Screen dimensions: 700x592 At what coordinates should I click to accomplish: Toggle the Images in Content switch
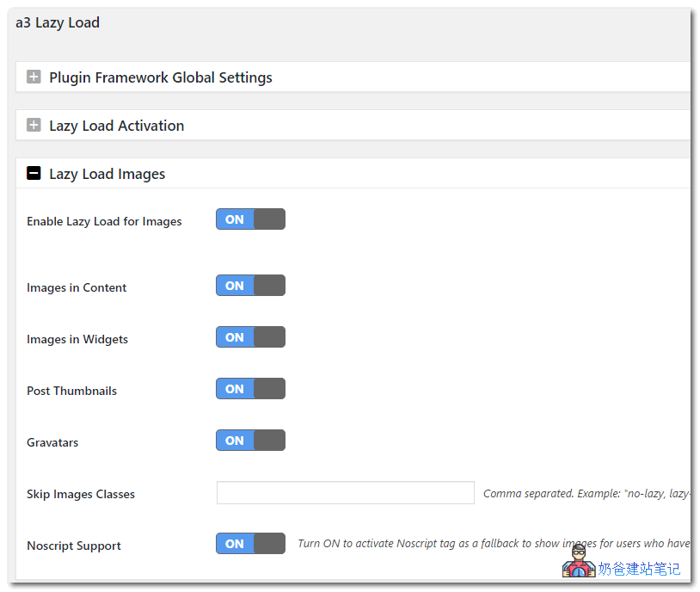(250, 286)
